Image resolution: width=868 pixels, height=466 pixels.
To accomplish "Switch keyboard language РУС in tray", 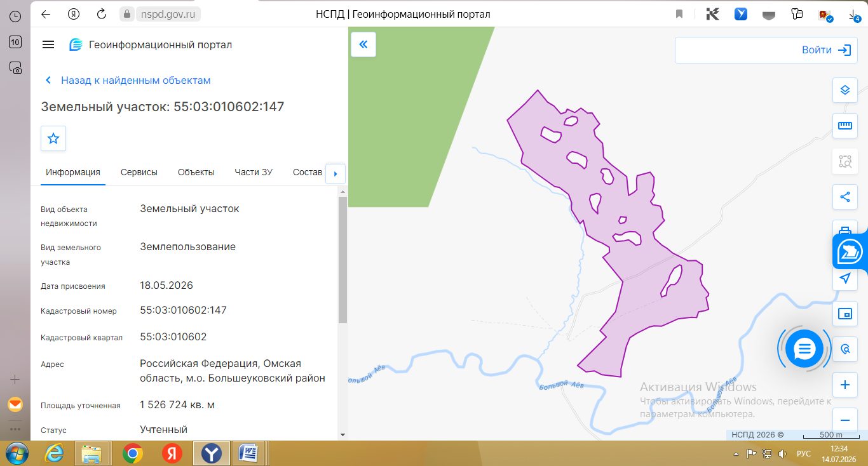I will point(804,454).
